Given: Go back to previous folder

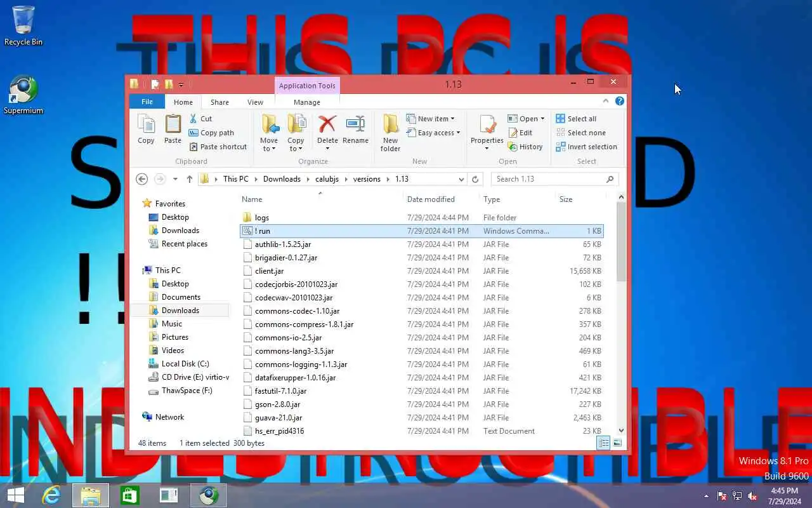Looking at the screenshot, I should pos(142,179).
